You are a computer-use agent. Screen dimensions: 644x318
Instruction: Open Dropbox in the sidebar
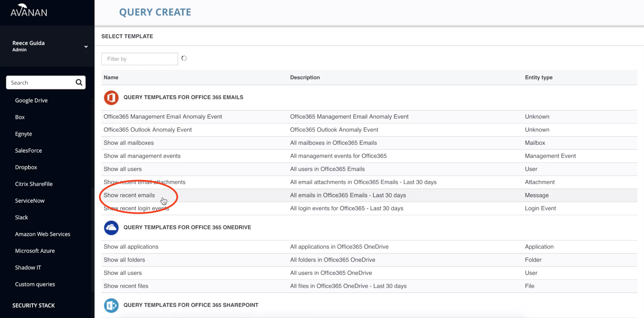coord(26,167)
